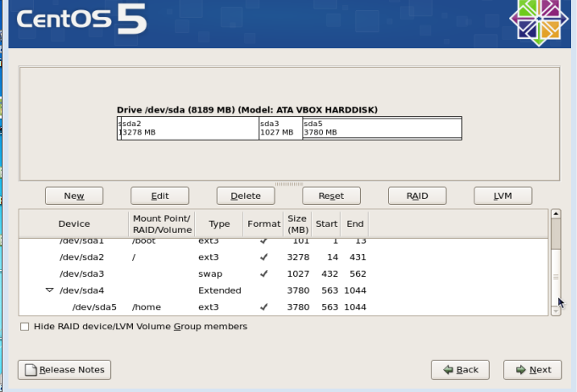Click the Mount Point/RAID/Volume column header
The width and height of the screenshot is (577, 392).
tap(162, 224)
